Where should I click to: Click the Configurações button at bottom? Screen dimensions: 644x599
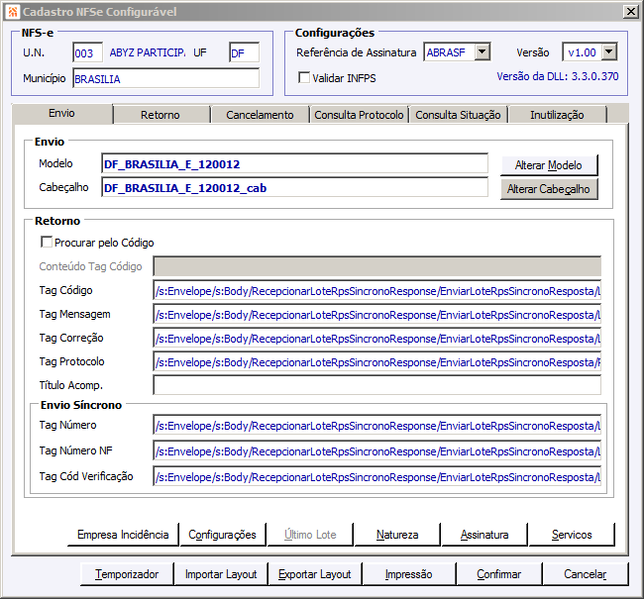point(223,534)
